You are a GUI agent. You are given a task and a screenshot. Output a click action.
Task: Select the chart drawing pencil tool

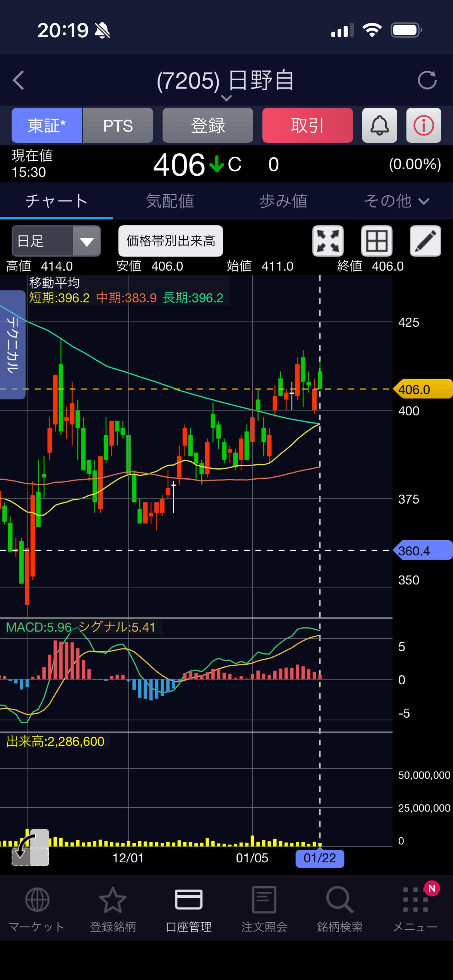tap(425, 241)
